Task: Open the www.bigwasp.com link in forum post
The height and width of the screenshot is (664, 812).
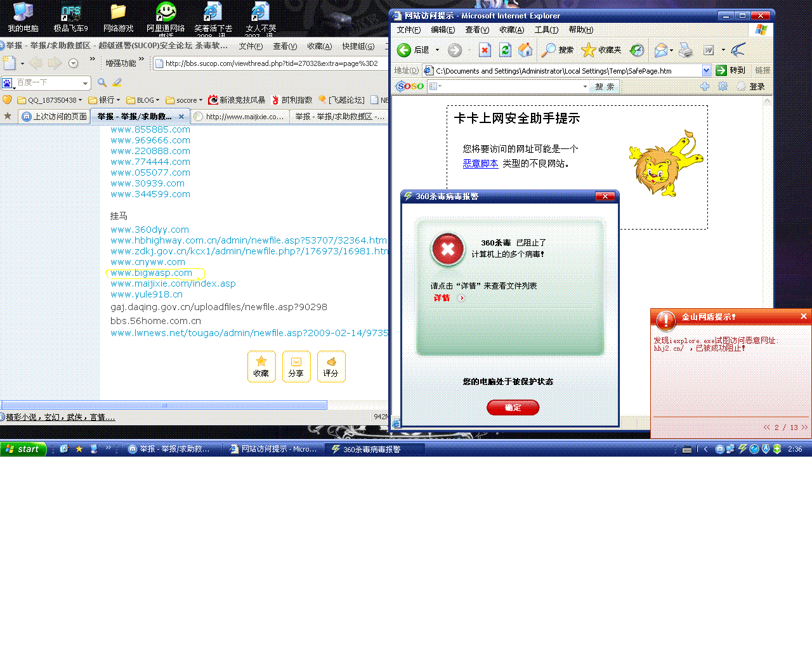Action: [x=151, y=273]
